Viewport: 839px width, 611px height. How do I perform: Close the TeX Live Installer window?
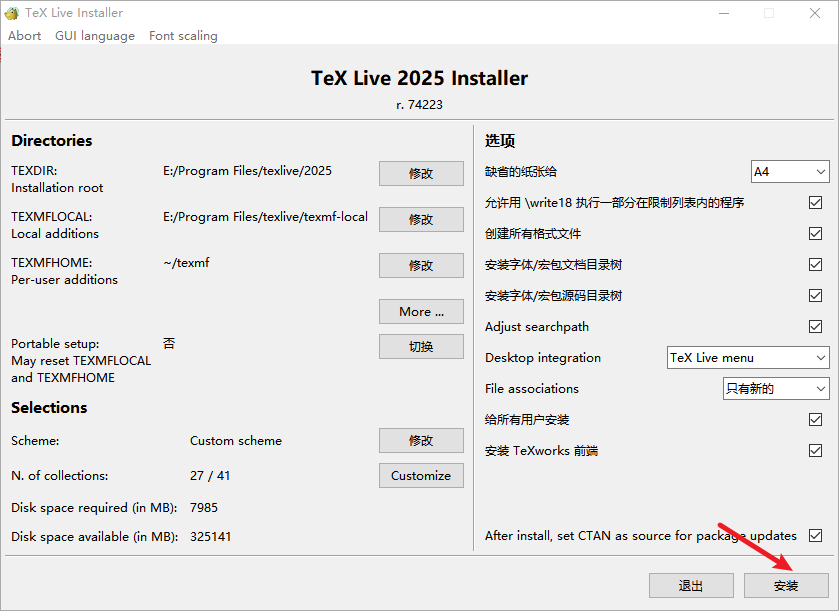tap(815, 13)
